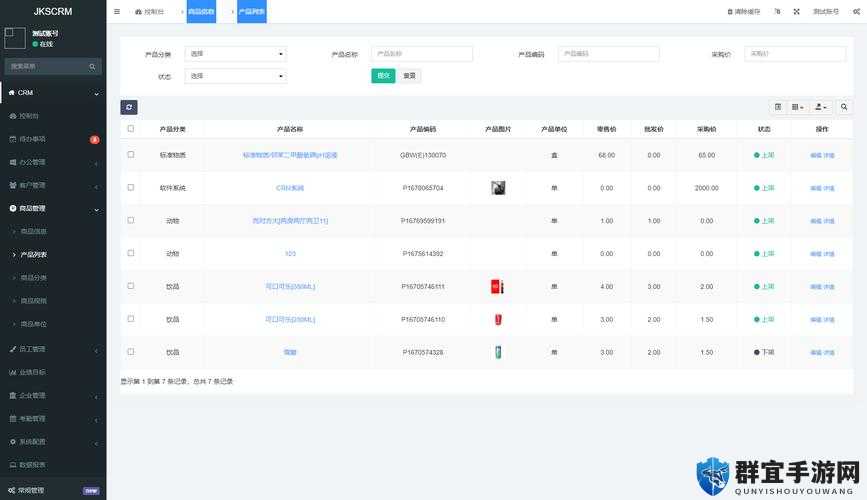
Task: Open the export dropdown icon in table toolbar
Action: click(821, 107)
